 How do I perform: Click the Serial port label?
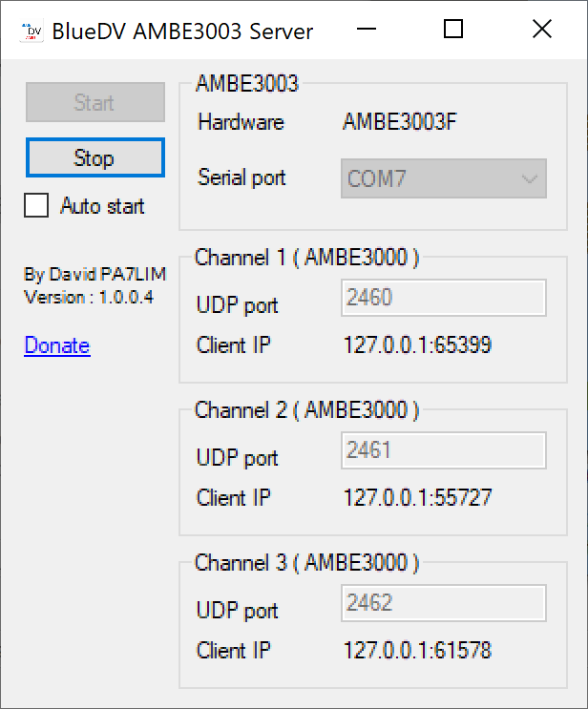pyautogui.click(x=241, y=177)
